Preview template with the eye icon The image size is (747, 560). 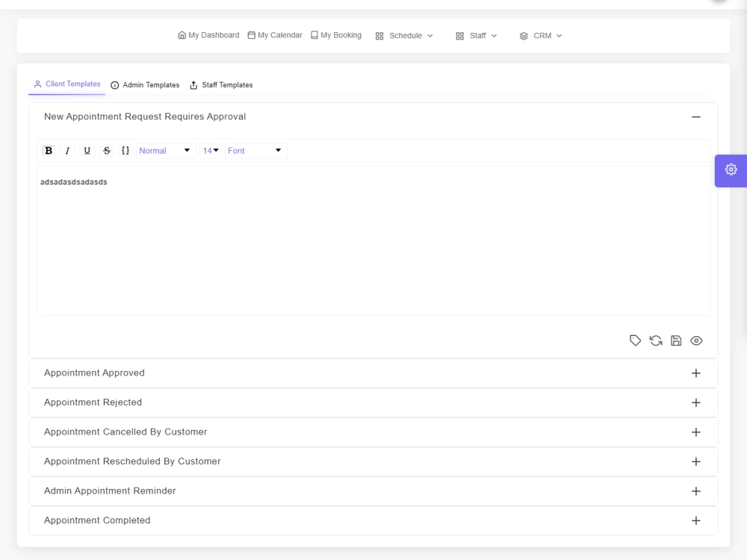tap(696, 340)
